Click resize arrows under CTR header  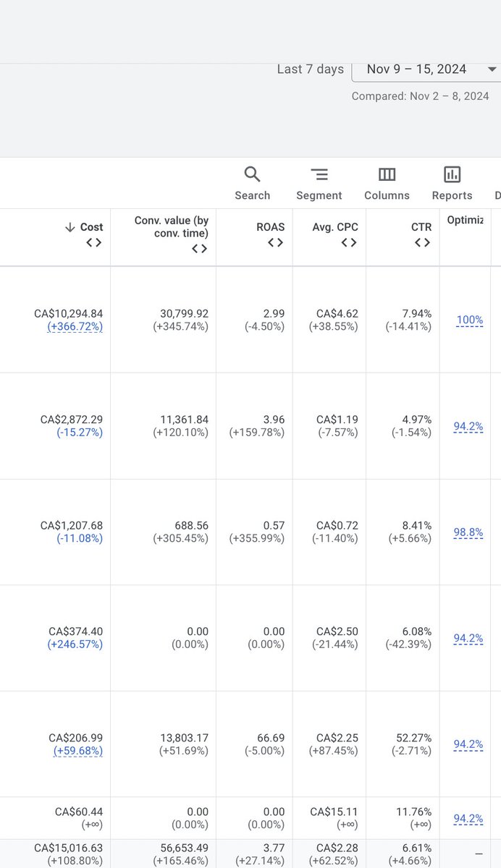[423, 243]
